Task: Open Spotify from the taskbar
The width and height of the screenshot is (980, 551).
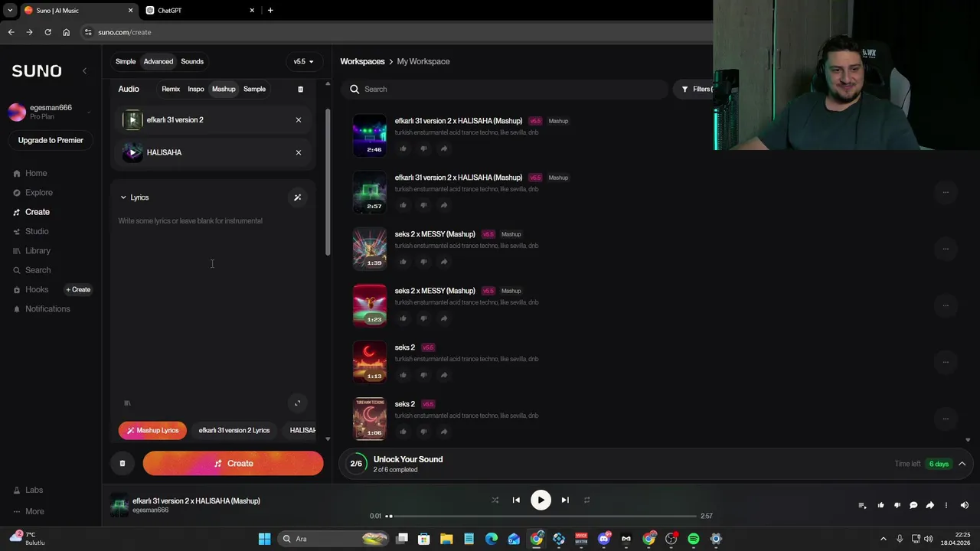Action: pos(694,539)
